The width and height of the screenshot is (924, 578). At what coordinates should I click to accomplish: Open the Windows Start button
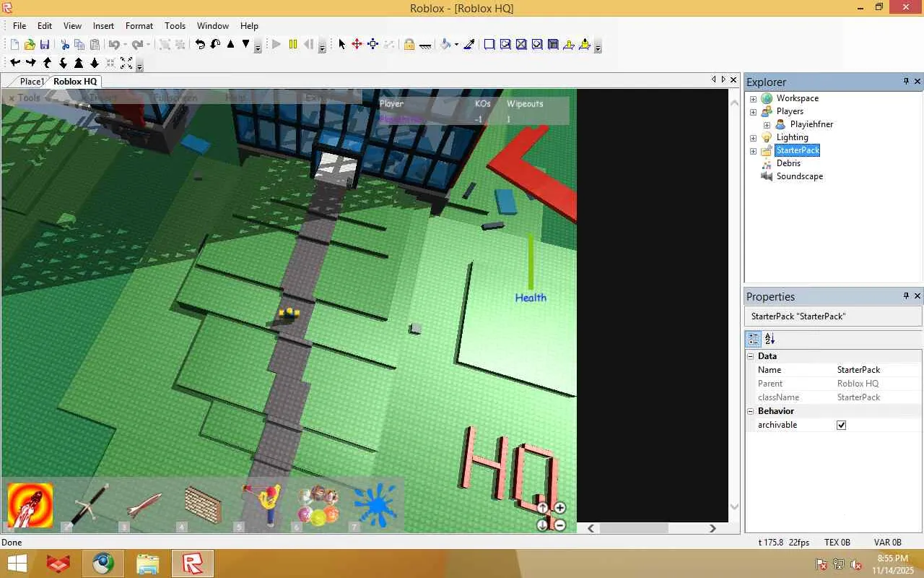point(17,564)
